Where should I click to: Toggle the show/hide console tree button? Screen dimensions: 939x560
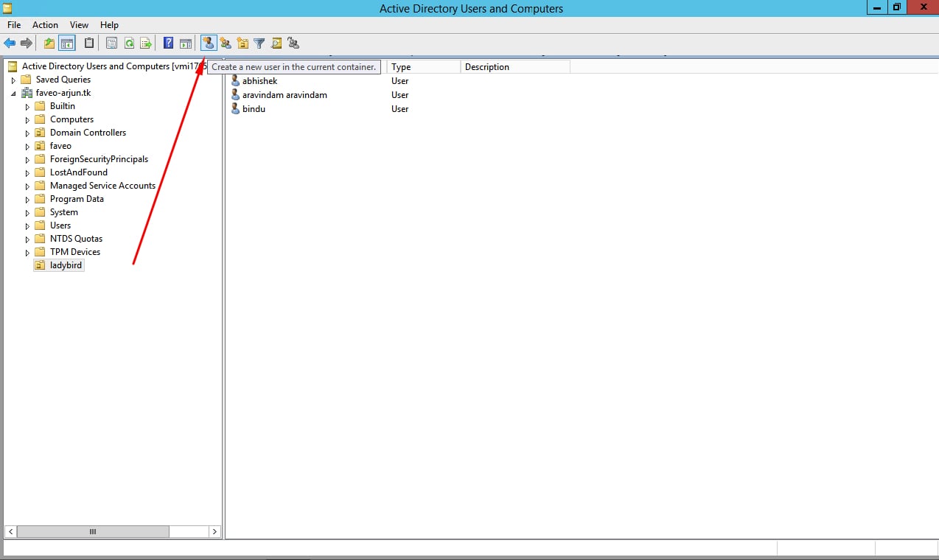(x=67, y=43)
